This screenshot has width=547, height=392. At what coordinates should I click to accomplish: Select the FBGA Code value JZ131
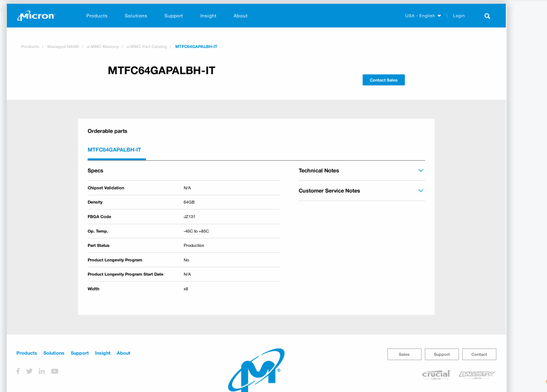pos(190,216)
